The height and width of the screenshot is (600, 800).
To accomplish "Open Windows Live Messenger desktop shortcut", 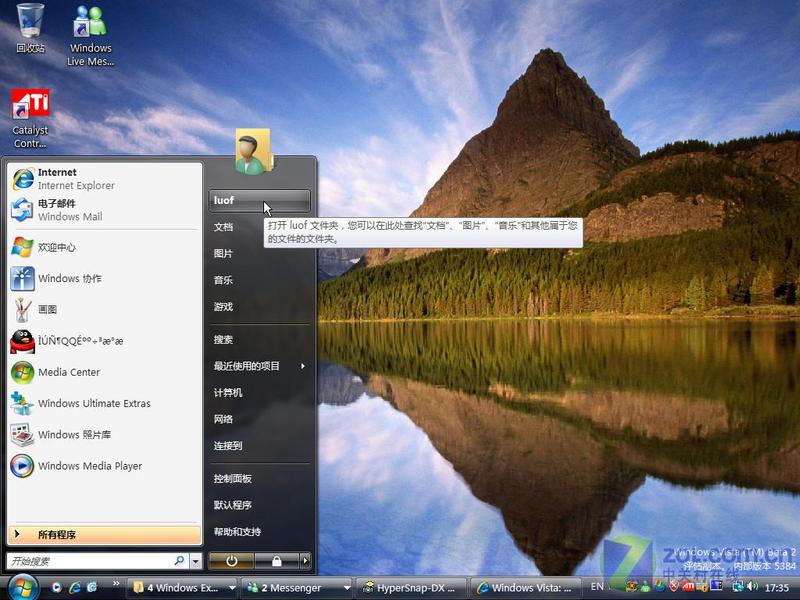I will (90, 35).
